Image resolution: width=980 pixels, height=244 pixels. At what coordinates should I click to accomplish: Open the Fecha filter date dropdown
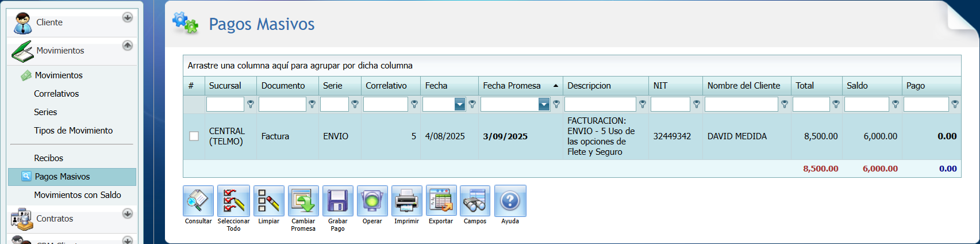click(459, 104)
